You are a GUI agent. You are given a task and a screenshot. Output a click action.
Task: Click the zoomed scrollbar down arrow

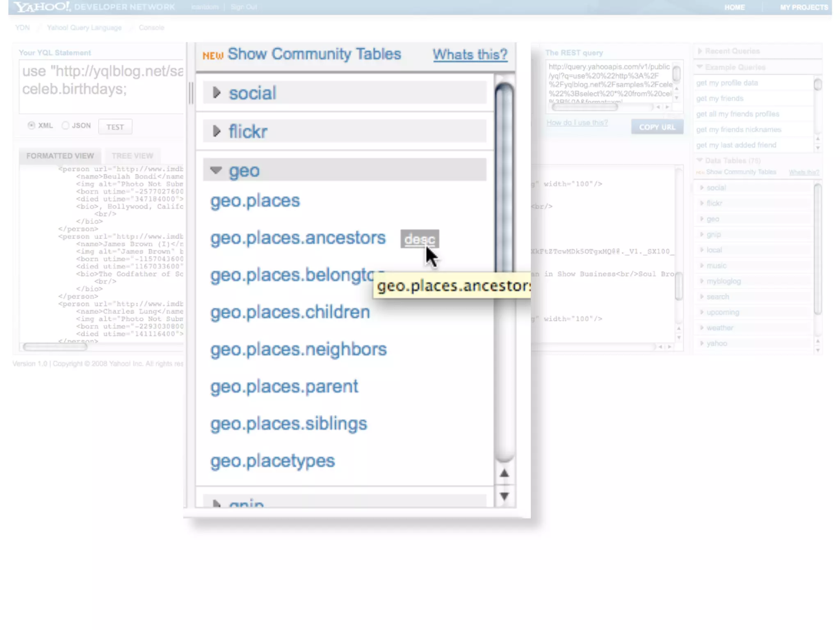tap(504, 496)
